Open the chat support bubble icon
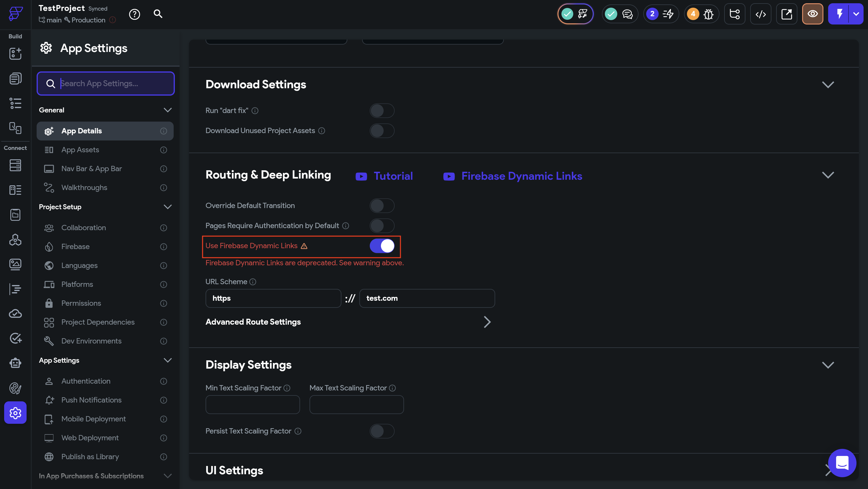The height and width of the screenshot is (489, 868). pos(842,463)
